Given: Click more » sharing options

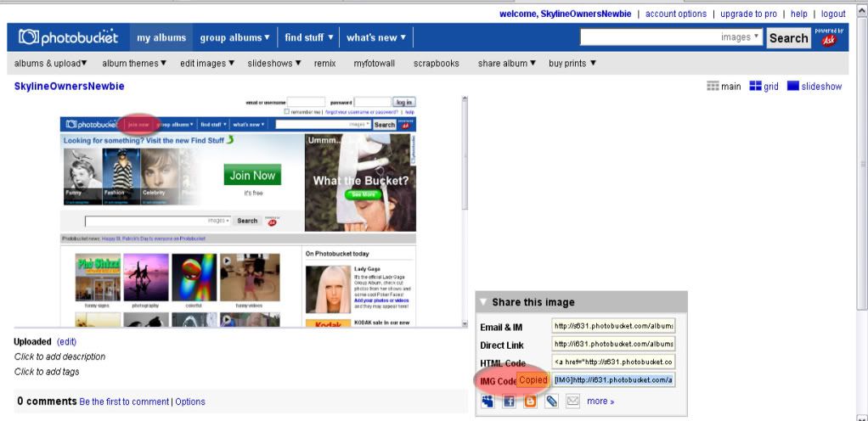Looking at the screenshot, I should click(x=600, y=401).
